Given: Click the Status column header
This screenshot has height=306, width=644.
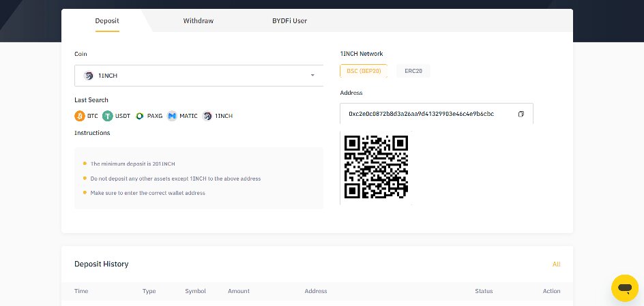Looking at the screenshot, I should (x=484, y=291).
